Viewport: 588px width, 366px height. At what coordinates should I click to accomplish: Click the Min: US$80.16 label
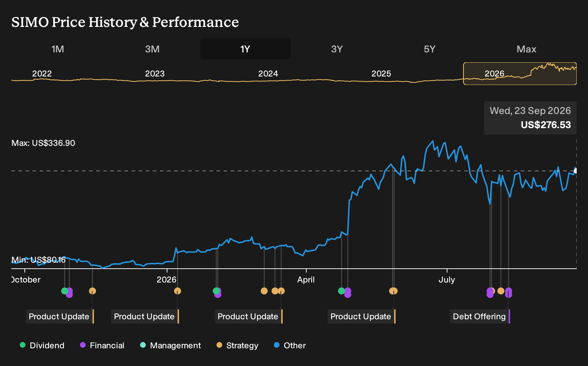(x=39, y=260)
